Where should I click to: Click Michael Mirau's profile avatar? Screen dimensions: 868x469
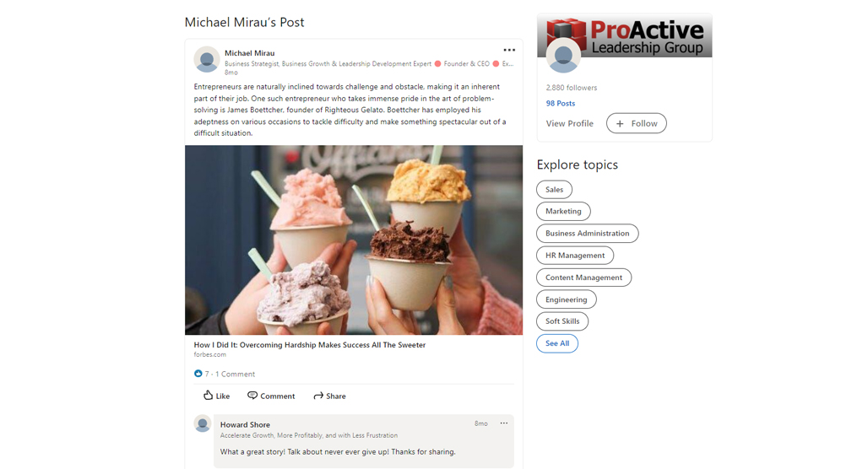(x=207, y=59)
